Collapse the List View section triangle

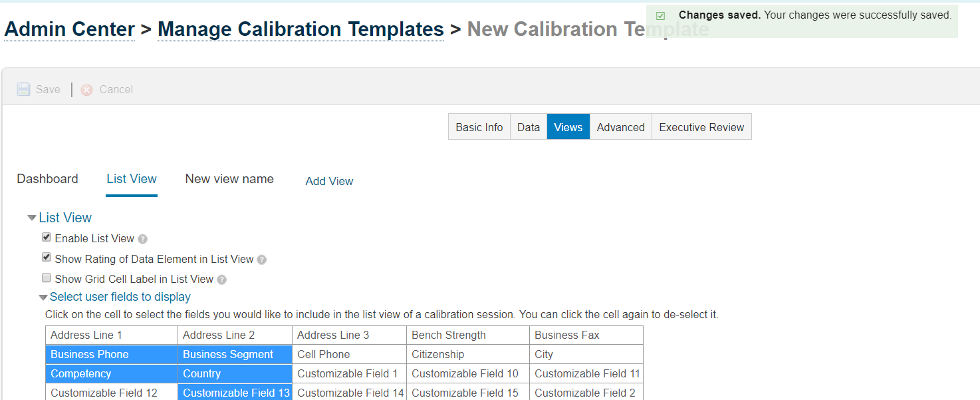(32, 218)
